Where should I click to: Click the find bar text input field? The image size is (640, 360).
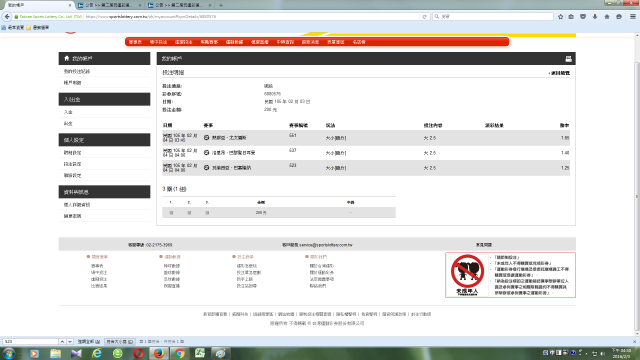(31, 341)
